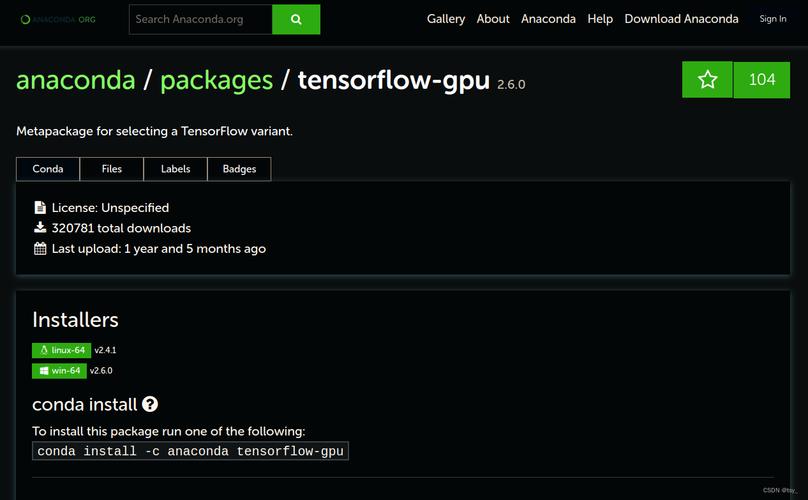Click the conda install help question mark
The image size is (808, 500).
coord(150,404)
